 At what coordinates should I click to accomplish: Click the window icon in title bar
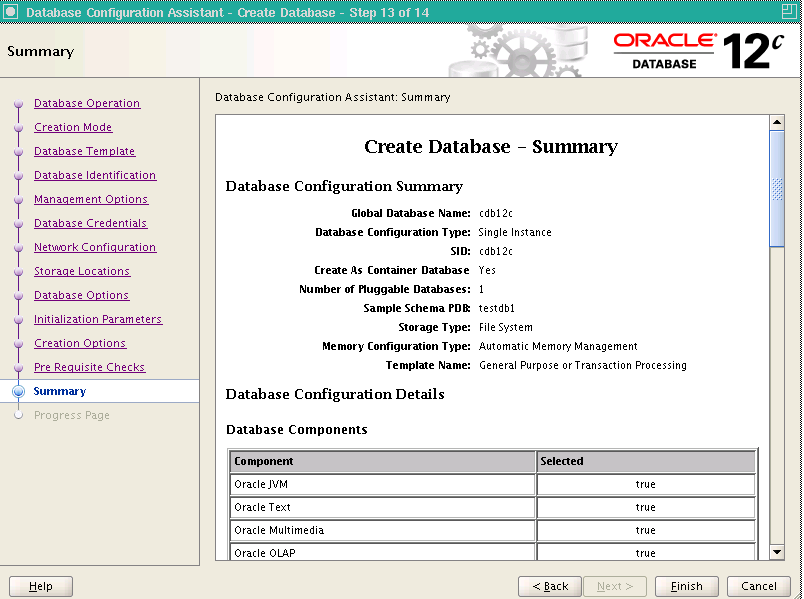pyautogui.click(x=10, y=12)
